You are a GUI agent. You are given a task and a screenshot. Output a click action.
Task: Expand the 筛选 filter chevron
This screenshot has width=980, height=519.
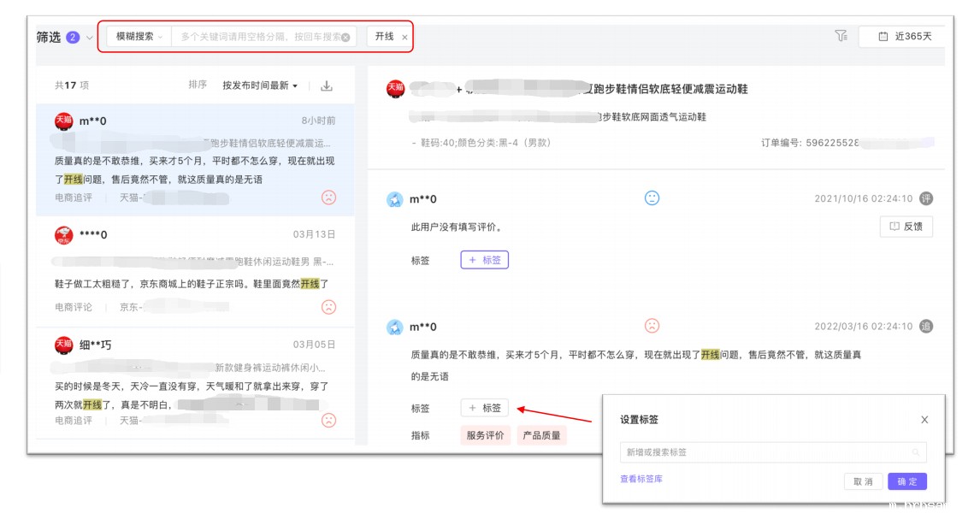pos(89,38)
